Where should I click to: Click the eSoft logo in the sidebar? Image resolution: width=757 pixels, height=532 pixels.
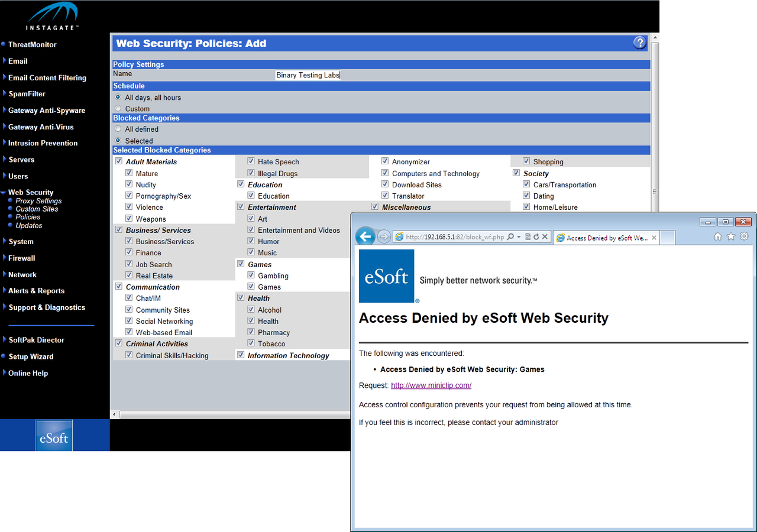tap(54, 436)
